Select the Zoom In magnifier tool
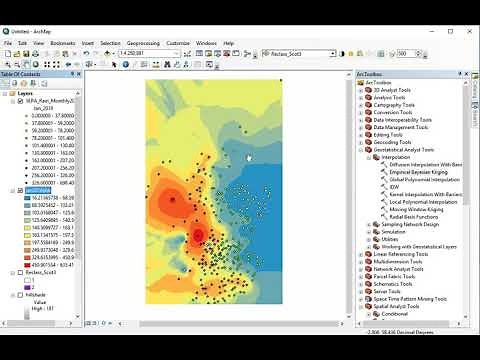This screenshot has height=360, width=480. [x=7, y=64]
